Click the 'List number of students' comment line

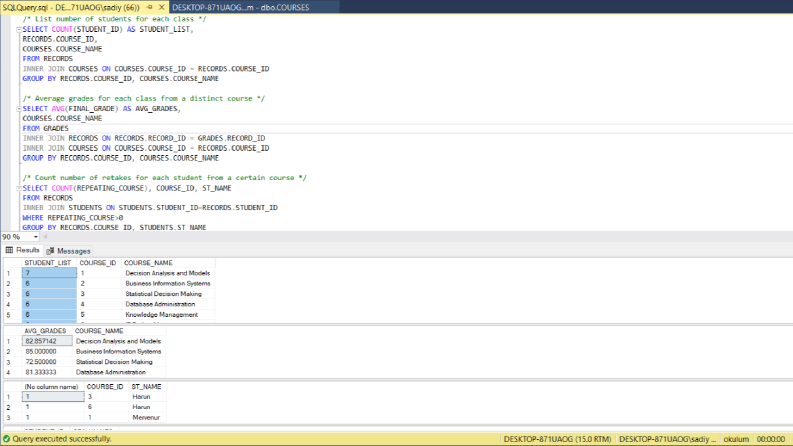[114, 19]
